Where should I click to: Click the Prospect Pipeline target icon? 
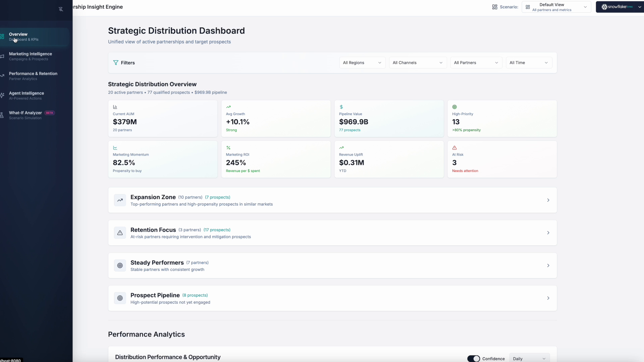(x=120, y=298)
